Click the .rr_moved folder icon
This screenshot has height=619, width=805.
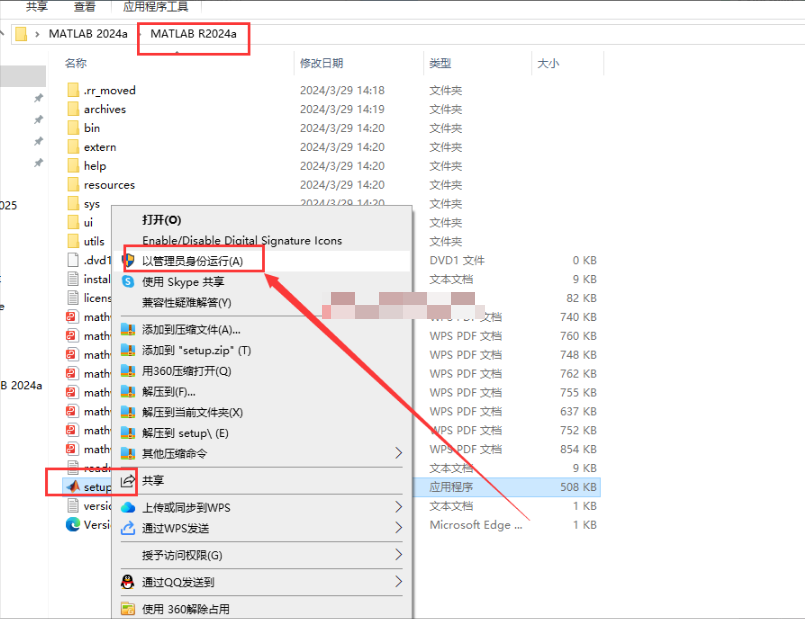tap(73, 90)
